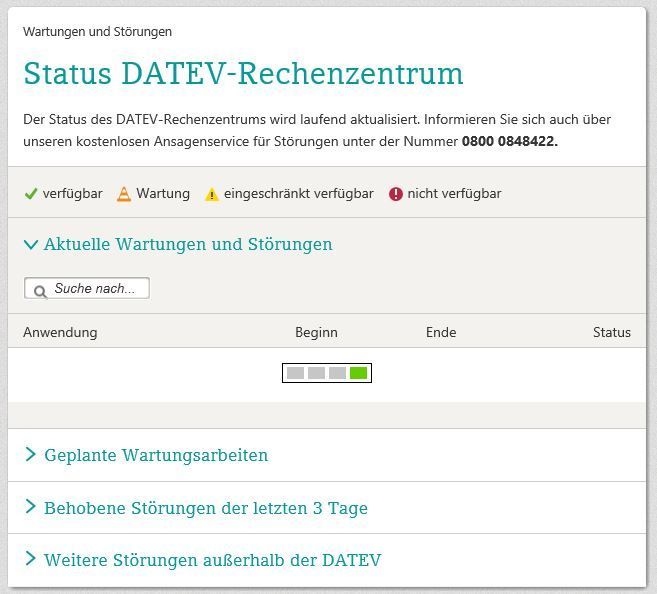Click the red 'nicht verfügbar' exclamation icon
This screenshot has height=594, width=657.
tap(395, 194)
